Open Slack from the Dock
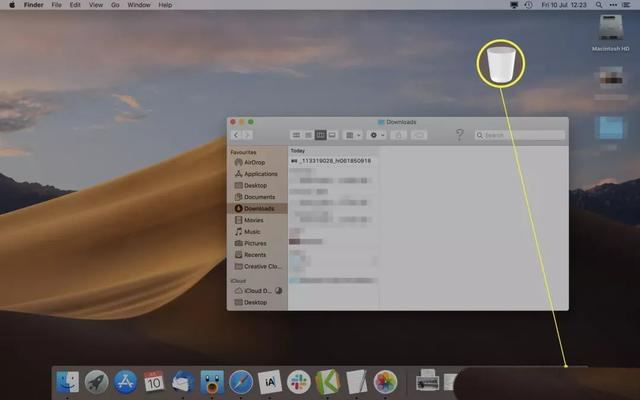This screenshot has height=400, width=640. tap(298, 381)
